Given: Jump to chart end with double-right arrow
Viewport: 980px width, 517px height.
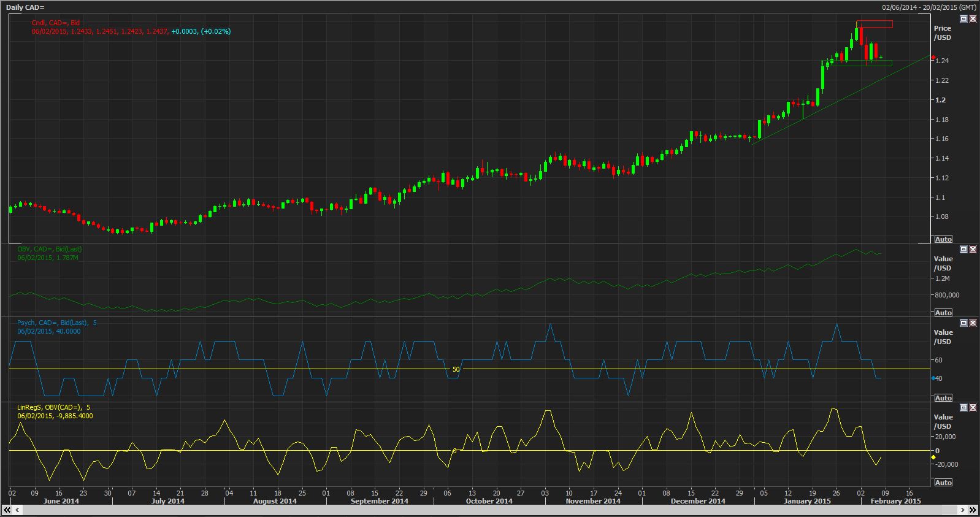Looking at the screenshot, I should 973,510.
